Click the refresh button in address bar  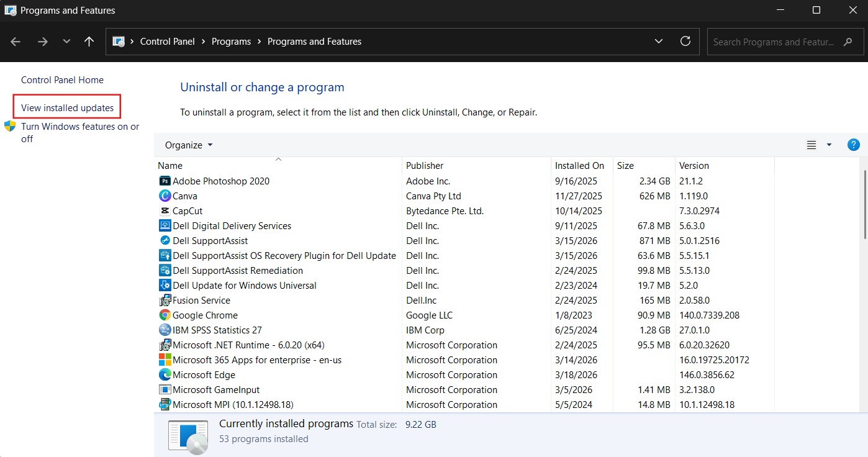685,42
